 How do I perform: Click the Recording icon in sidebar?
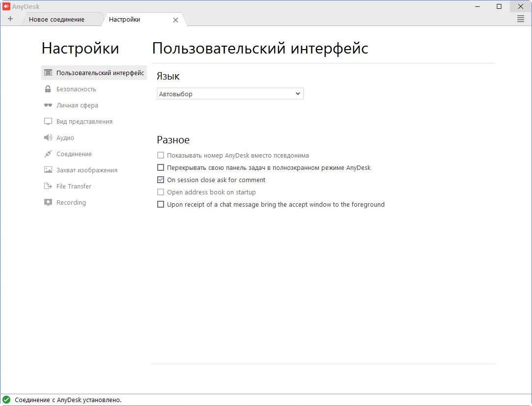[48, 203]
